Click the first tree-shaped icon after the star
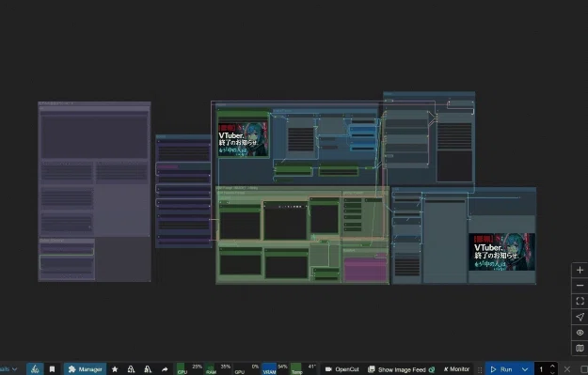Screen dimensions: 588x375 coord(131,369)
